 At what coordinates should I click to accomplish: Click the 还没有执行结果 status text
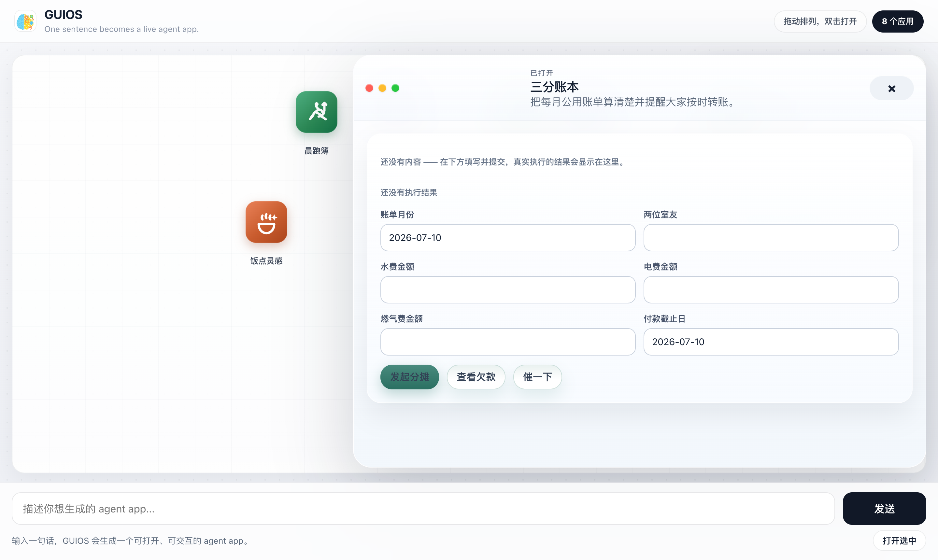point(409,192)
